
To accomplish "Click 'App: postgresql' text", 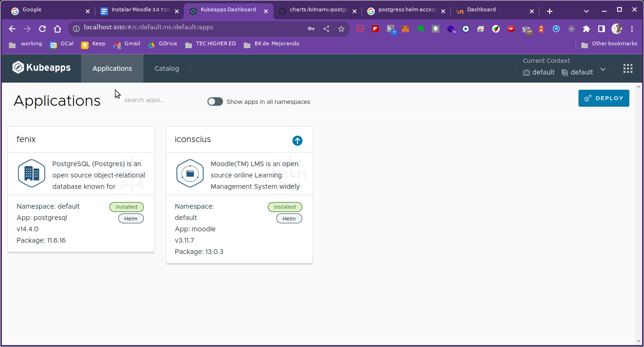I will point(42,218).
